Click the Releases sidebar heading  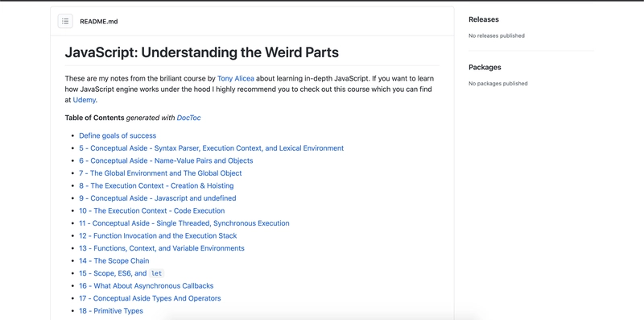tap(484, 19)
